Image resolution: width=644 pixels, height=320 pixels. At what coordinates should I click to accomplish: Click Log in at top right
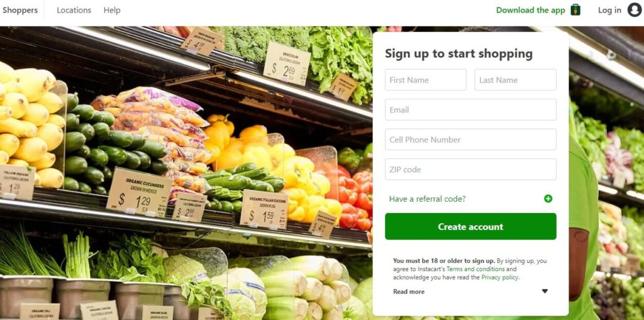pos(609,10)
